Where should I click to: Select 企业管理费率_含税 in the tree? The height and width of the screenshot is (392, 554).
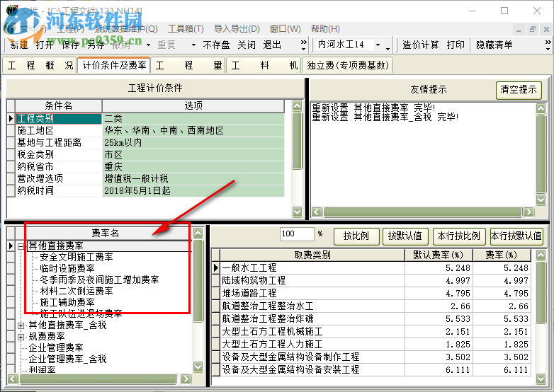click(x=67, y=359)
